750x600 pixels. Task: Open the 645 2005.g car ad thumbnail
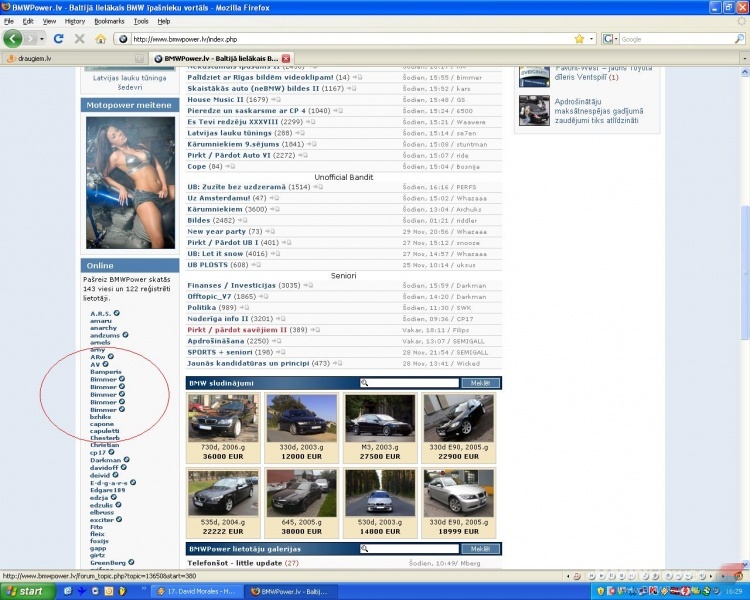tap(301, 493)
